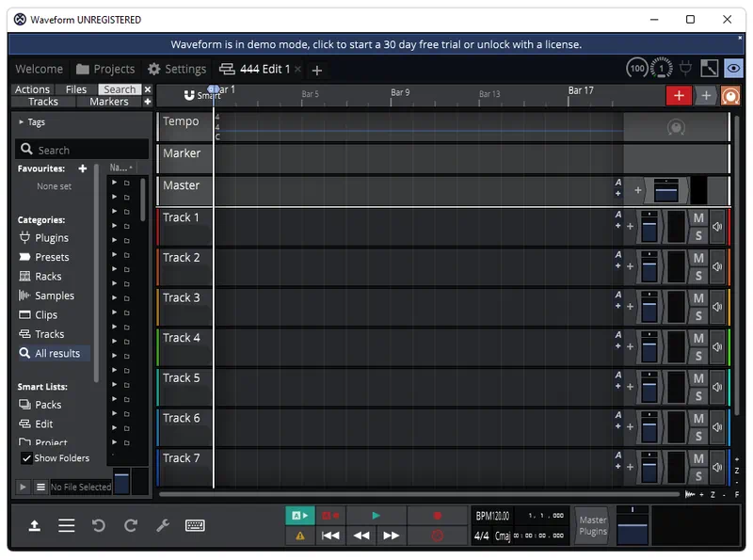Click the demo mode trial banner

[376, 44]
